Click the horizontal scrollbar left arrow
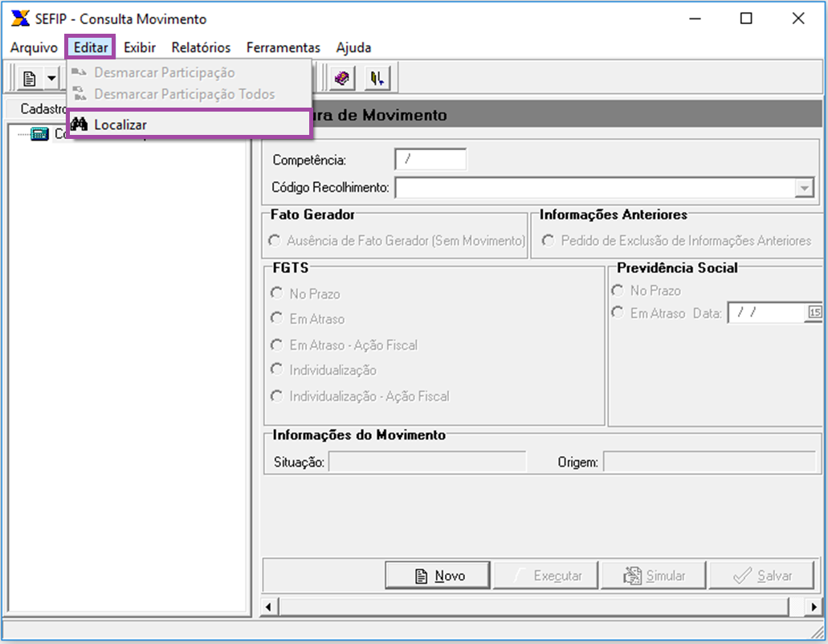The image size is (828, 644). [269, 607]
